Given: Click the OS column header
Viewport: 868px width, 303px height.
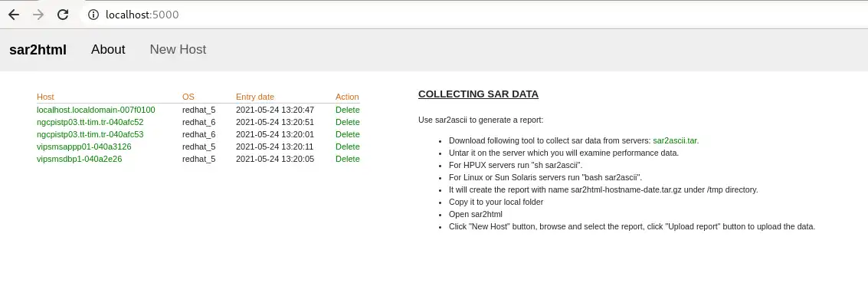Looking at the screenshot, I should [x=188, y=97].
